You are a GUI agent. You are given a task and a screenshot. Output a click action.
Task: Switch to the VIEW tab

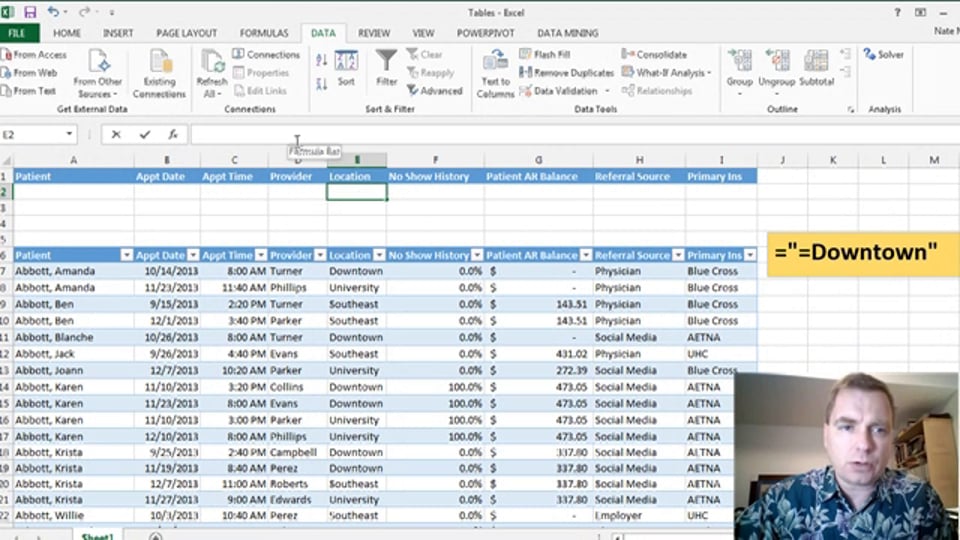[x=423, y=33]
